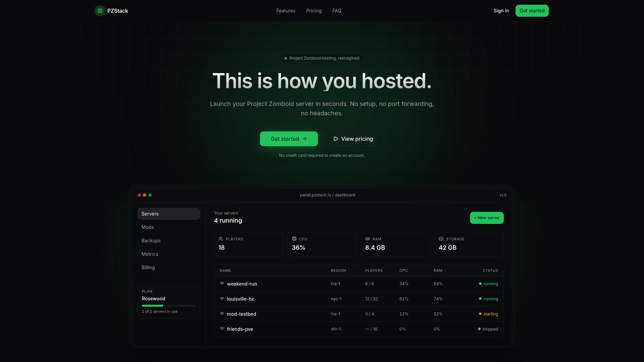Select Backups in dashboard sidebar
The width and height of the screenshot is (644, 362).
[x=169, y=241]
